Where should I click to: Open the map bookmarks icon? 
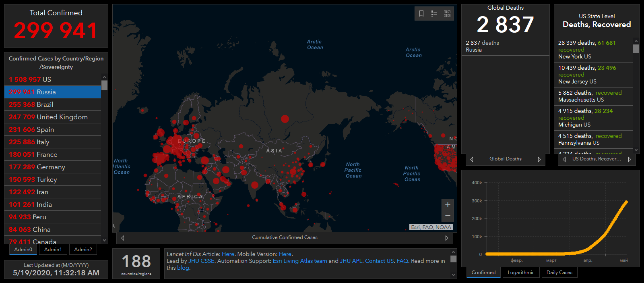(x=421, y=14)
